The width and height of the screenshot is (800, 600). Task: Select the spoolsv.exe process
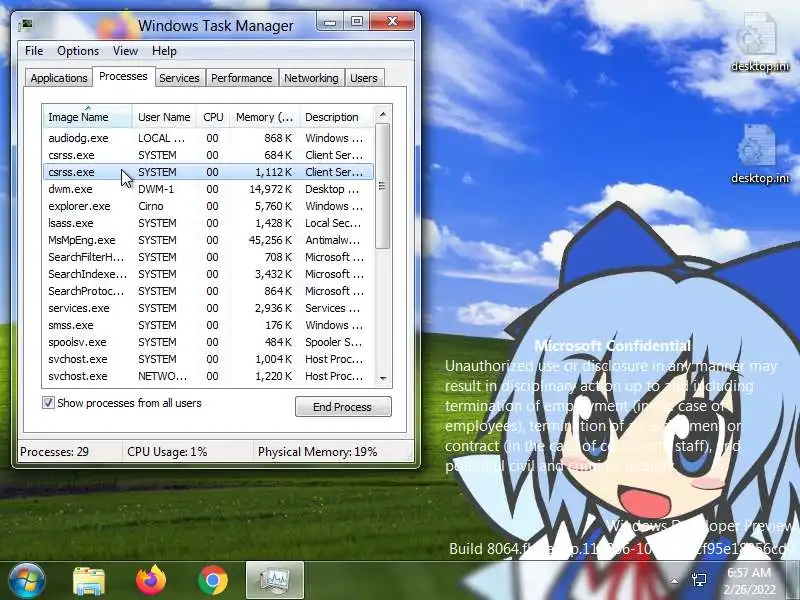click(208, 342)
